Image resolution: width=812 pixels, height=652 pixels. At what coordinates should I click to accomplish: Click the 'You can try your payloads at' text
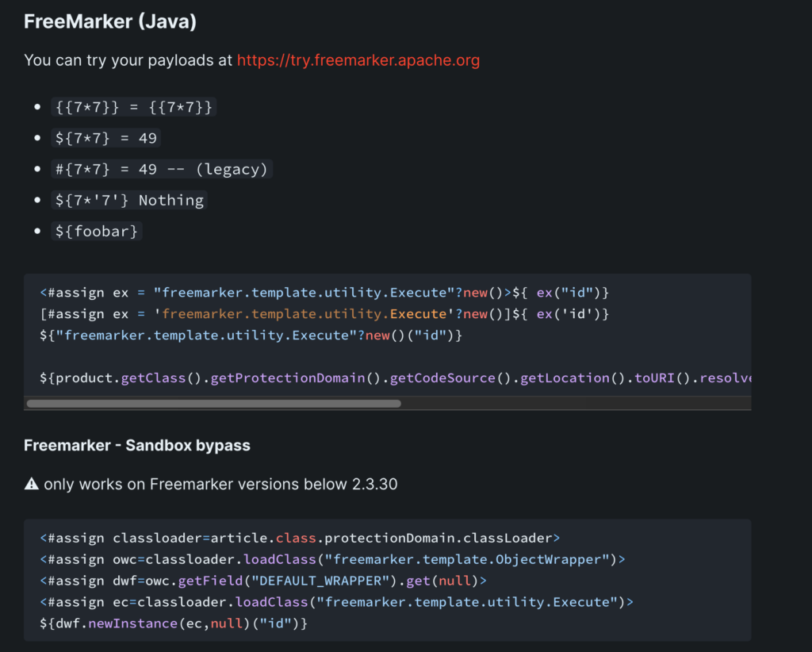click(x=128, y=60)
